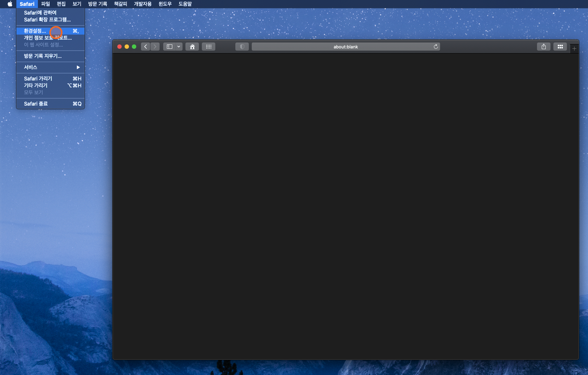The image size is (588, 375).
Task: Choose 방문 기록 지우기... menu item
Action: (50, 56)
